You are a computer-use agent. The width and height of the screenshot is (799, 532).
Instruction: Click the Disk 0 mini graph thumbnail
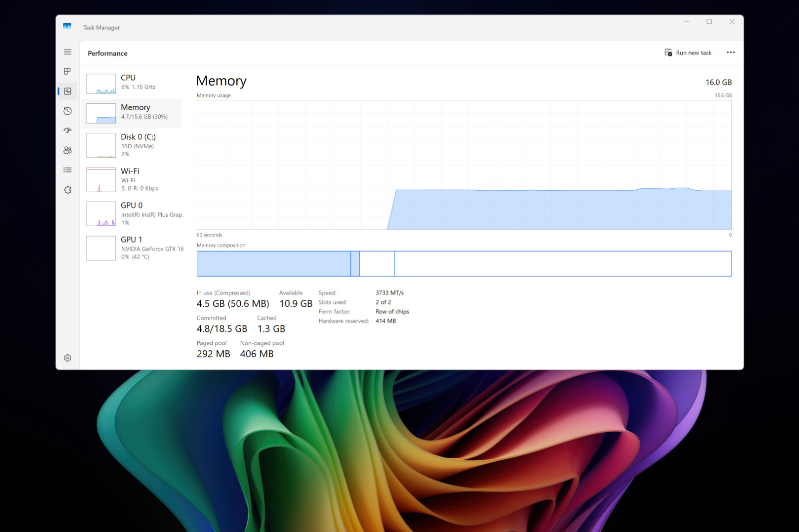point(101,145)
